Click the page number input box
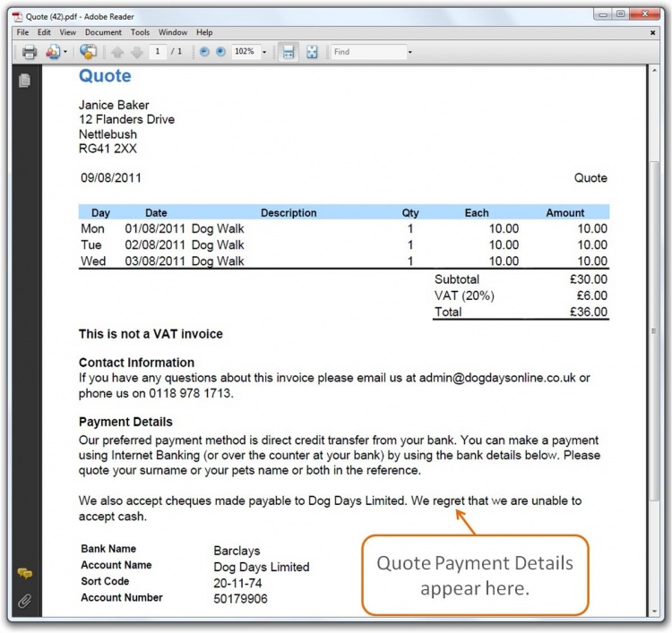672x633 pixels. point(159,52)
